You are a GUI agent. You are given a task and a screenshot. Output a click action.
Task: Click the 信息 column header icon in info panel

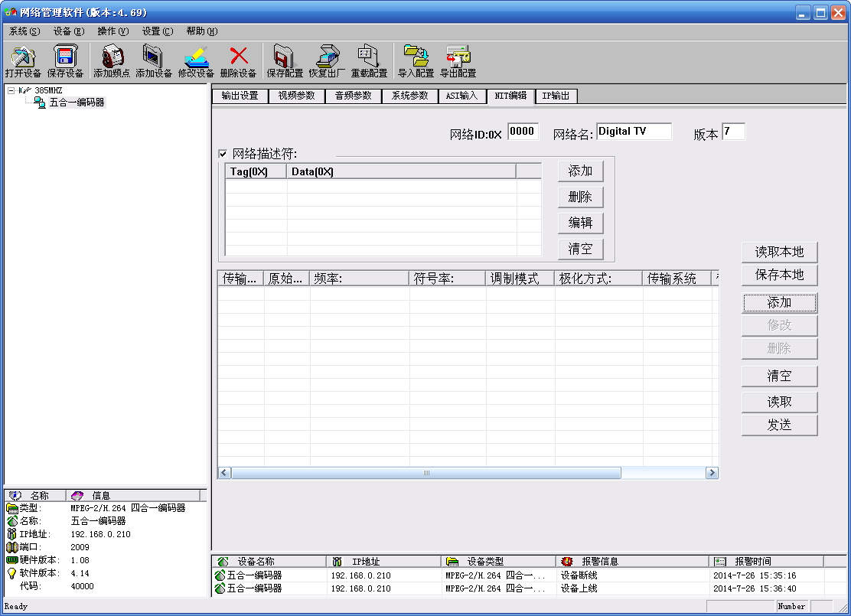77,496
